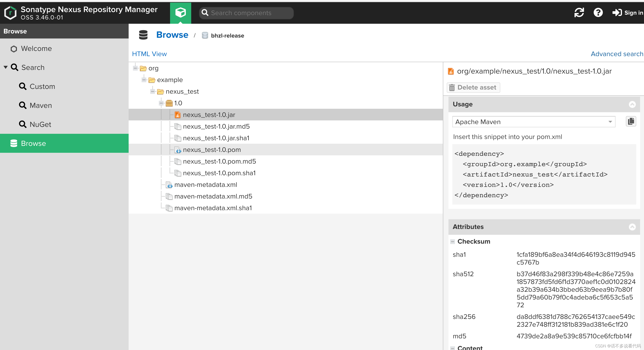Select maven-metadata.xml.sha1 asset
This screenshot has width=644, height=350.
coord(213,208)
